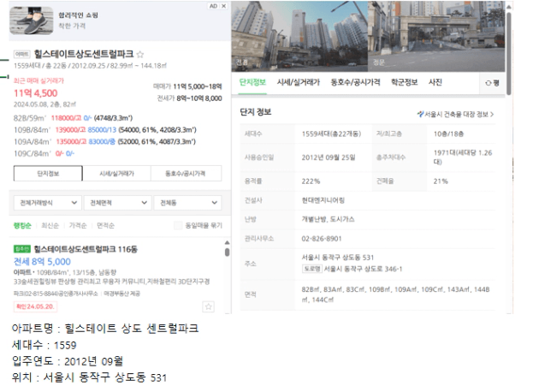This screenshot has width=533, height=392.
Task: Open the 서울시 건축물 대장 정보 link
Action: (455, 113)
